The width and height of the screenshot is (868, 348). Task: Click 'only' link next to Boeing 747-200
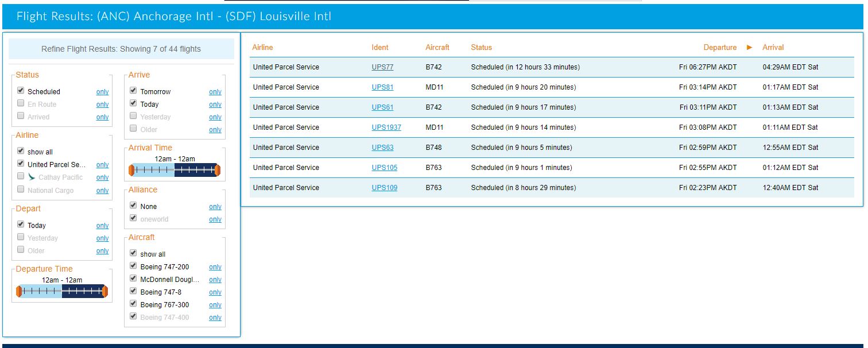click(215, 267)
